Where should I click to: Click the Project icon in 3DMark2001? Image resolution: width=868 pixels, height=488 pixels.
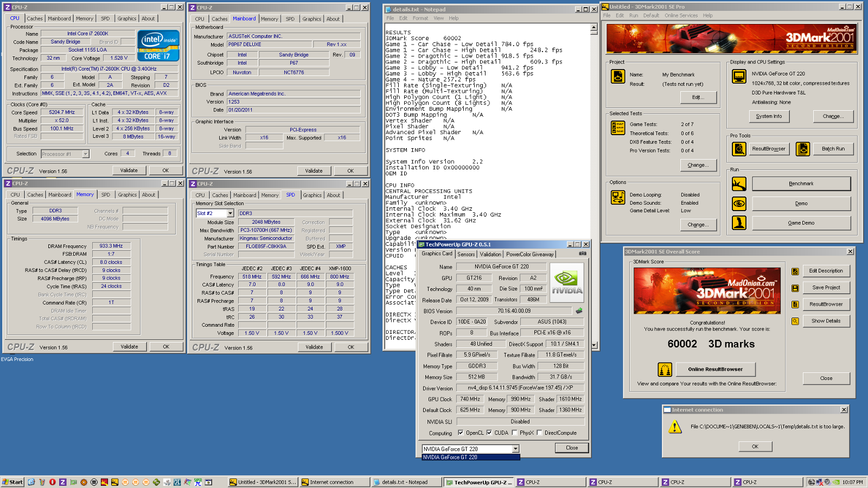618,76
